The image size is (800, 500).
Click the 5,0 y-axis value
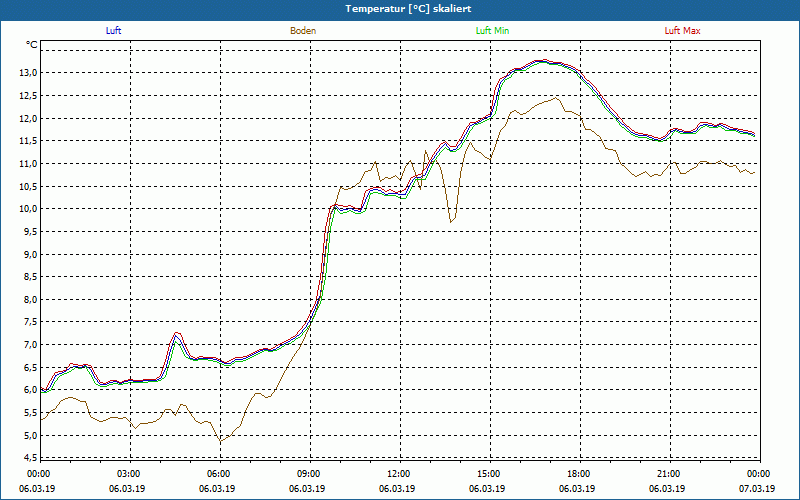pyautogui.click(x=30, y=435)
